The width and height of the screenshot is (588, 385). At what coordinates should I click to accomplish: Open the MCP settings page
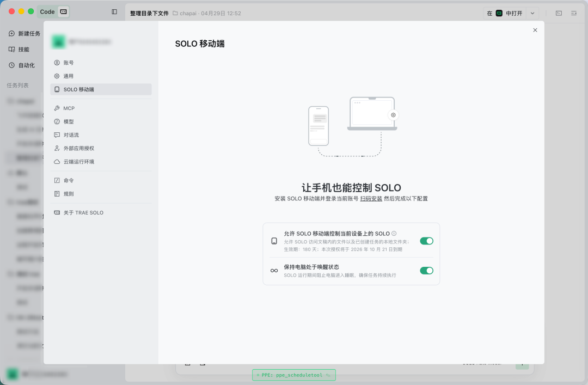(101, 108)
